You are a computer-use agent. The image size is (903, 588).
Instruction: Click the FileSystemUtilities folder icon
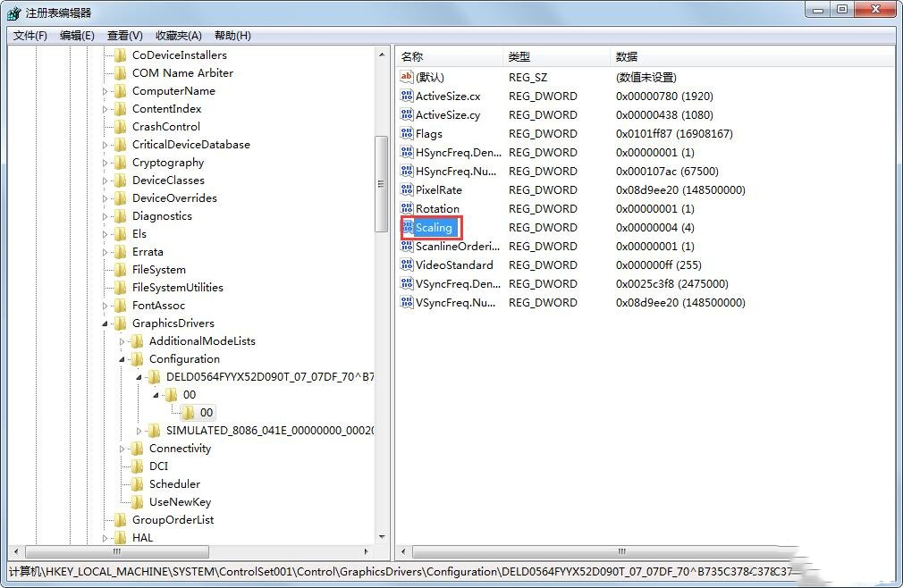click(121, 288)
